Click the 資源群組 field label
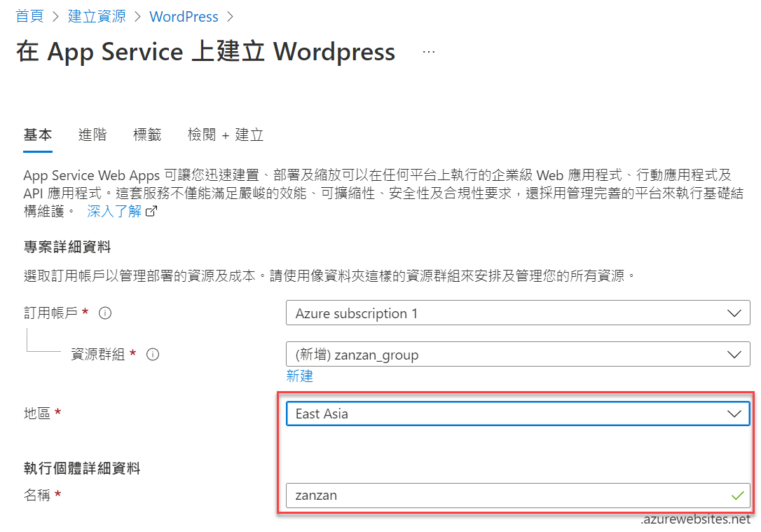Viewport: 761px width, 532px height. [x=97, y=355]
